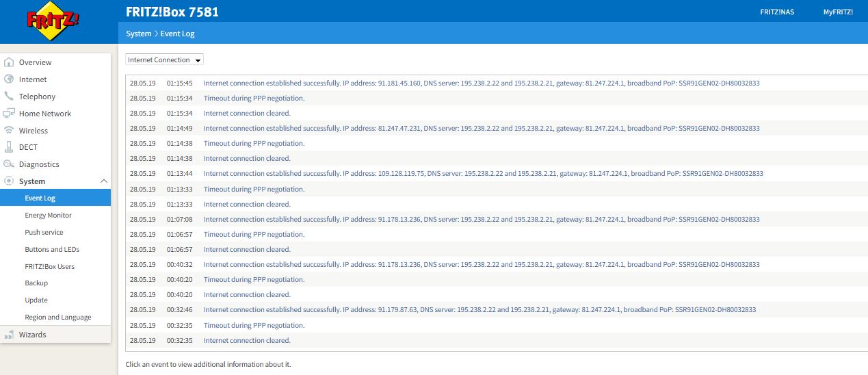The width and height of the screenshot is (868, 375).
Task: Click the Home Network icon
Action: tap(9, 114)
